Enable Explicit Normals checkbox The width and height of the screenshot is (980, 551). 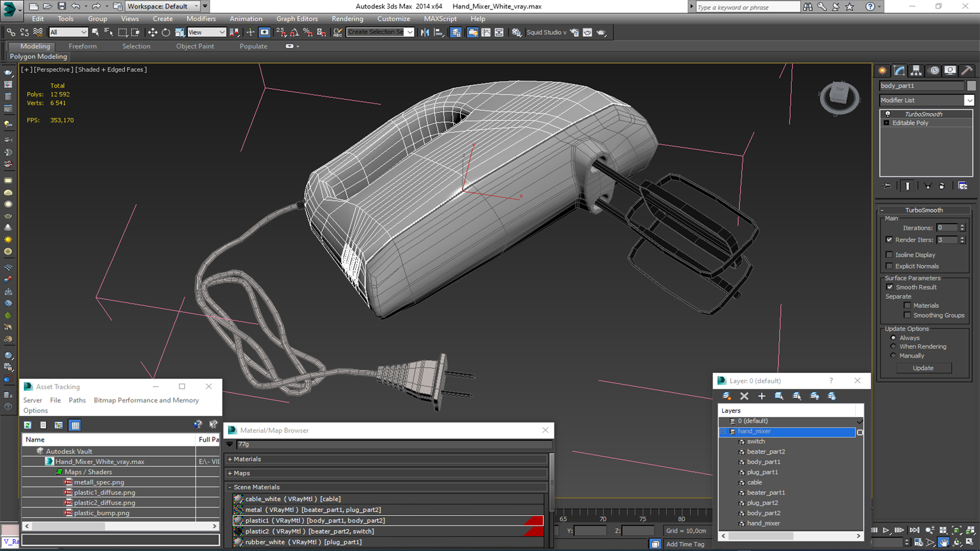tap(889, 266)
